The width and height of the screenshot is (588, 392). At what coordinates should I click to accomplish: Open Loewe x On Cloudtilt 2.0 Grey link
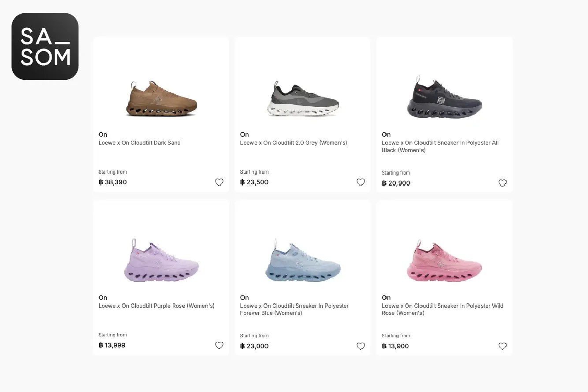tap(294, 143)
